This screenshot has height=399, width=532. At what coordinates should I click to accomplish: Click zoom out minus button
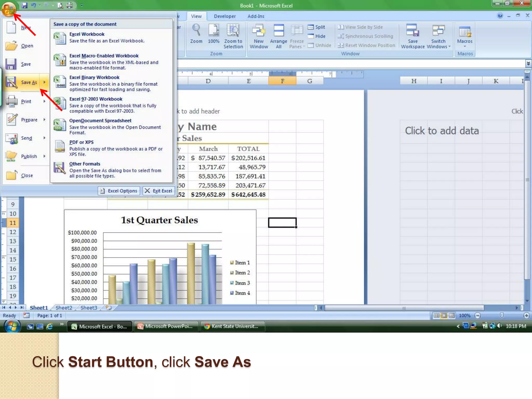pyautogui.click(x=477, y=316)
